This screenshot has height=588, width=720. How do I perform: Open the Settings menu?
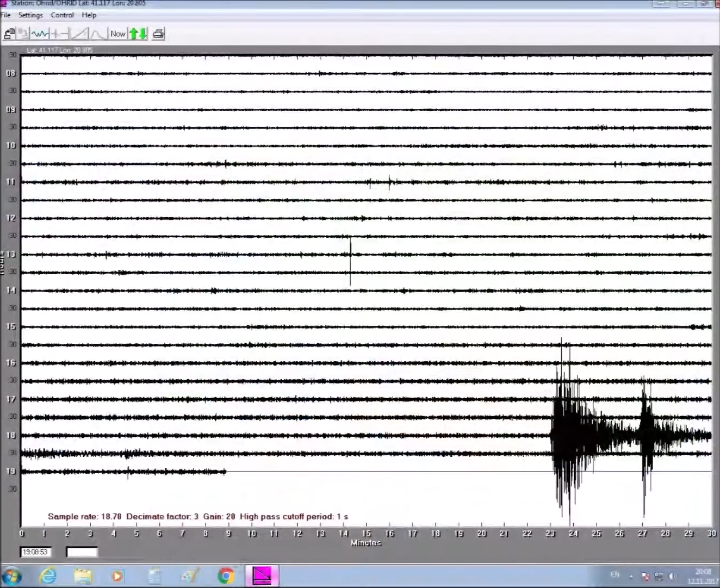click(30, 15)
